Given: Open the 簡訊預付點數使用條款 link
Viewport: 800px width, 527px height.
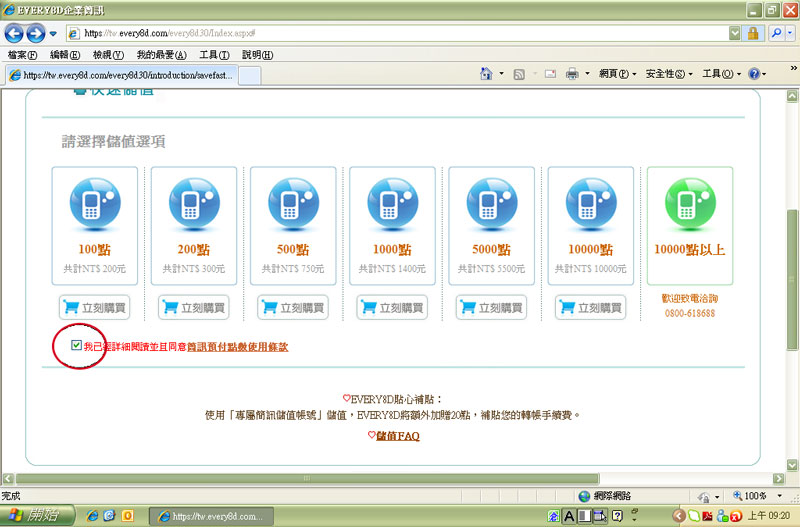Looking at the screenshot, I should tap(238, 347).
